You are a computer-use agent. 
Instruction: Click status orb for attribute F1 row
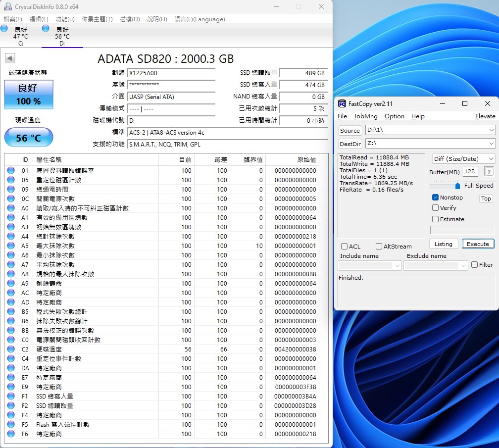tap(11, 396)
